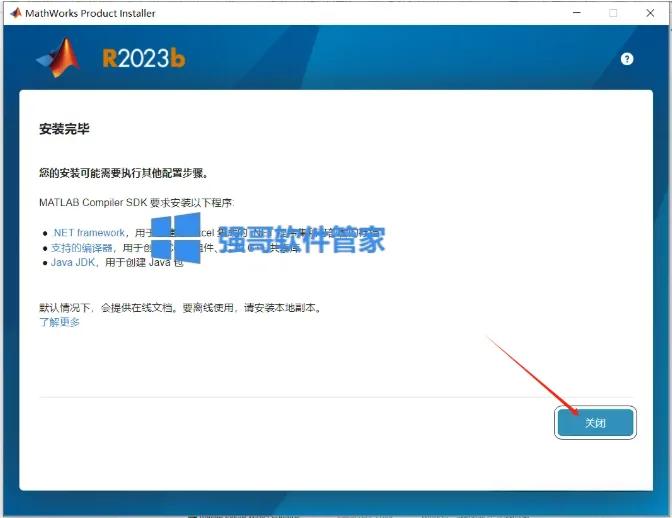Open the Java JDK link
672x518 pixels.
72,262
